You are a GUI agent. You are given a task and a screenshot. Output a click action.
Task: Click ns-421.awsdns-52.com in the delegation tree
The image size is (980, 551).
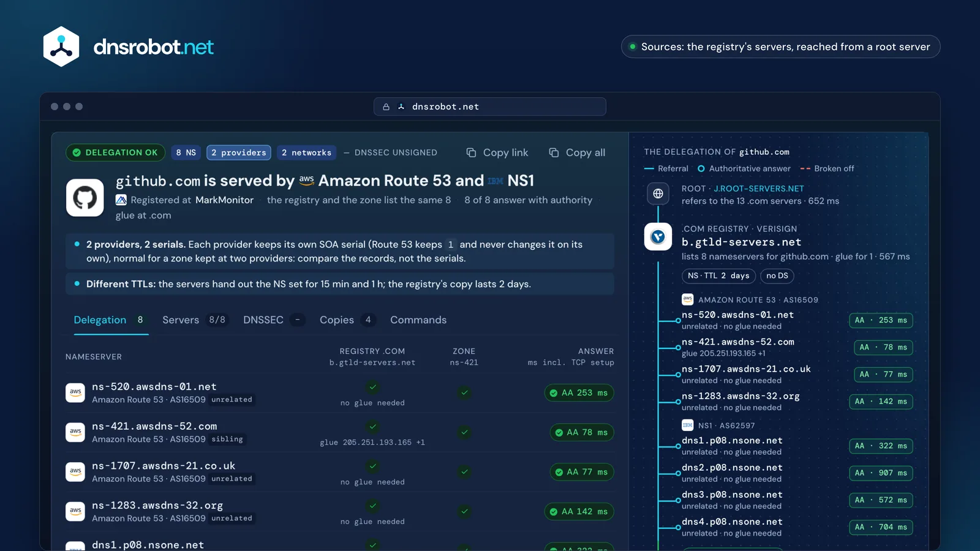(x=738, y=342)
